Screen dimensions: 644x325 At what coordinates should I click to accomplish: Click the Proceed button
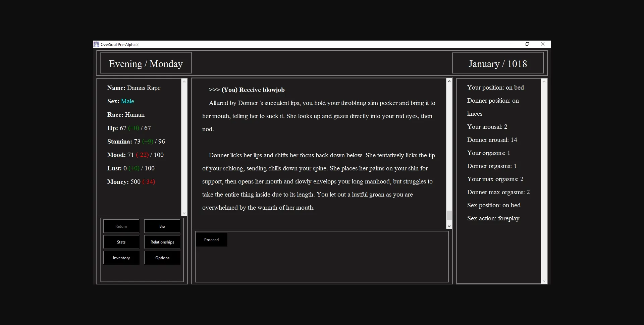[211, 239]
